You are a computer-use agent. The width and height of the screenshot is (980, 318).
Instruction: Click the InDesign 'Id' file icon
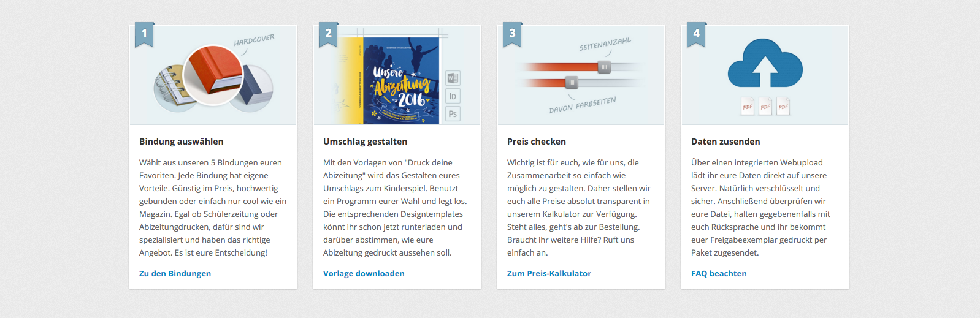tap(453, 96)
